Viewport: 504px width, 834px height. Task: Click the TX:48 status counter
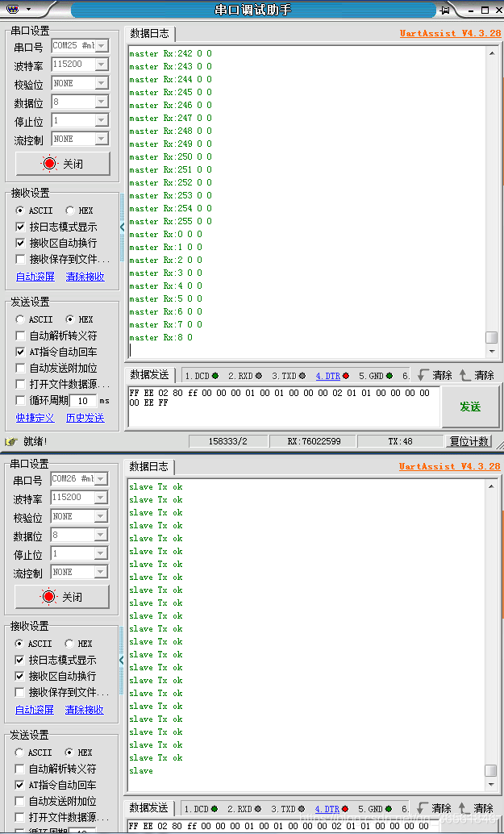tap(401, 441)
